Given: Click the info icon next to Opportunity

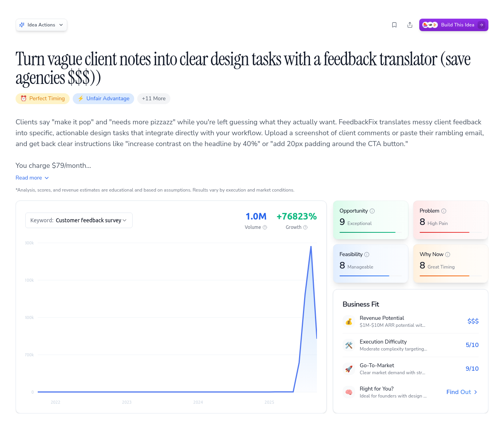Looking at the screenshot, I should click(x=372, y=211).
